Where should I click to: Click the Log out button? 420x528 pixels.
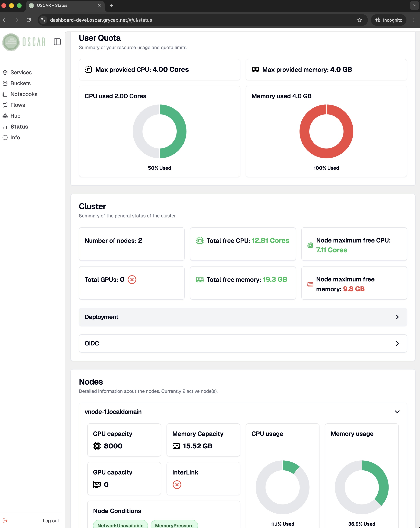point(51,521)
